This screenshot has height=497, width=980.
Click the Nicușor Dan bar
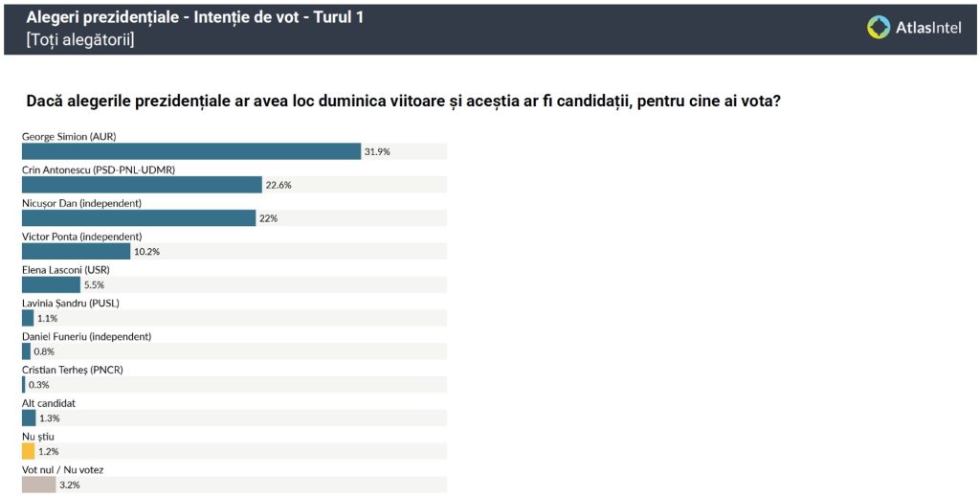pos(139,218)
